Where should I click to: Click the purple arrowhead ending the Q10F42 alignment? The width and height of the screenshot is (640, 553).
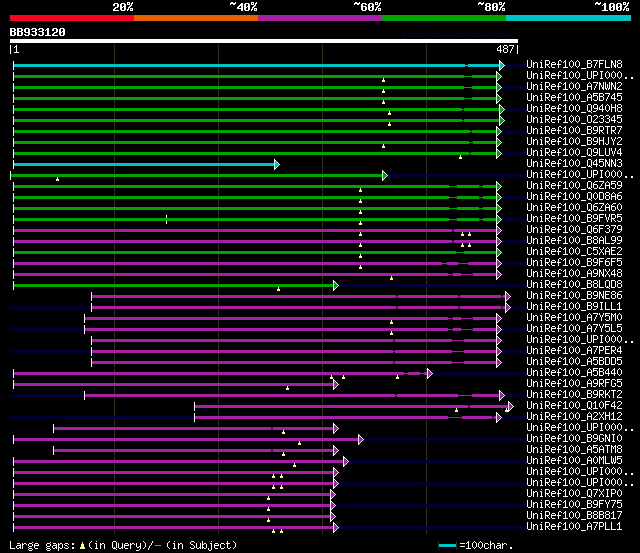(x=511, y=406)
